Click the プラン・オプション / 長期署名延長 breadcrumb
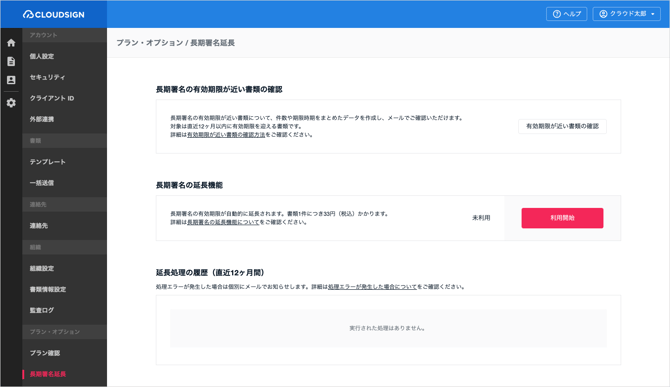 (176, 43)
